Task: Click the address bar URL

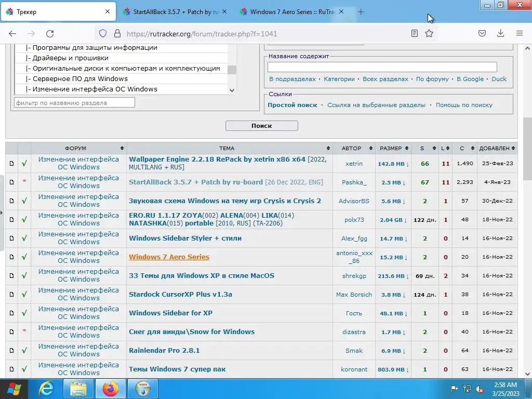Action: coord(202,34)
